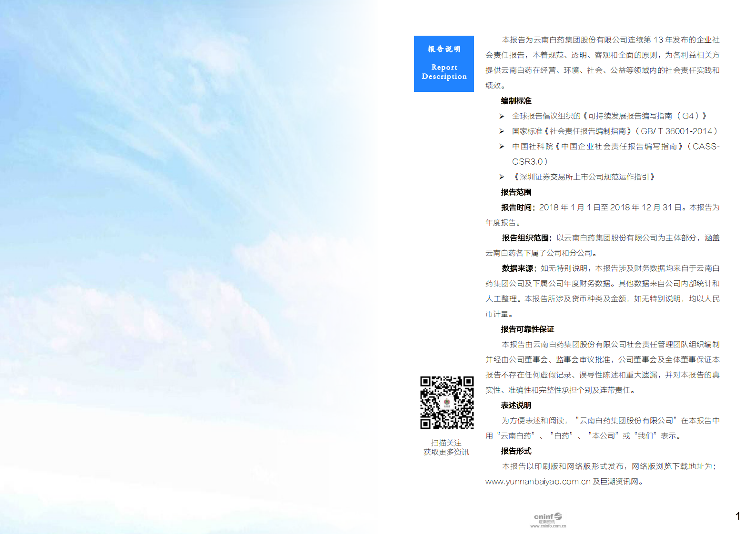Click arrow bullet before 国家标准

click(502, 131)
